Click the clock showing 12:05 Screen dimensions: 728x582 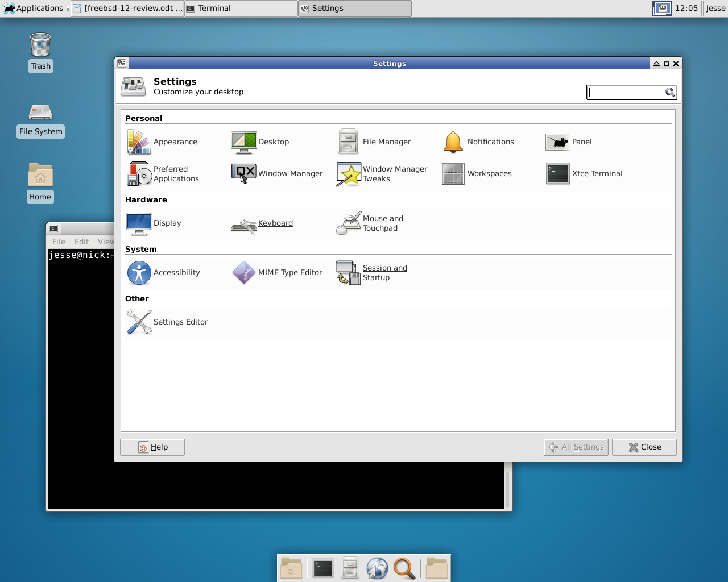point(686,8)
